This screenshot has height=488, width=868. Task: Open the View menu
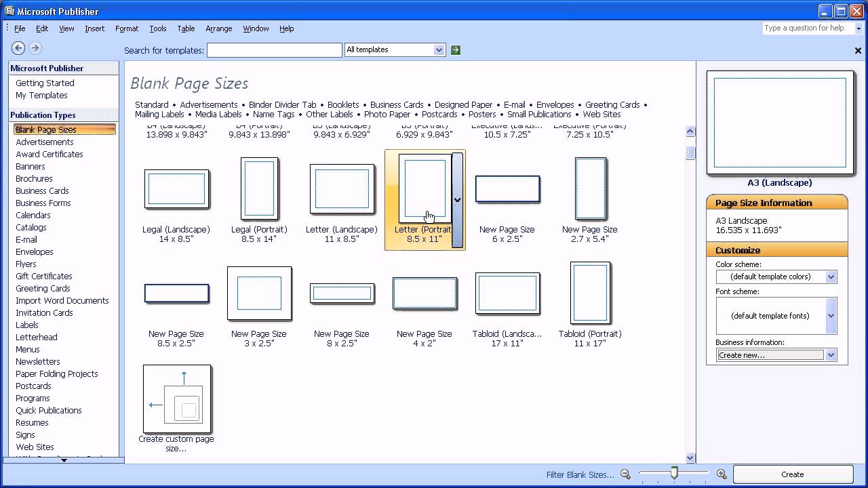[66, 28]
